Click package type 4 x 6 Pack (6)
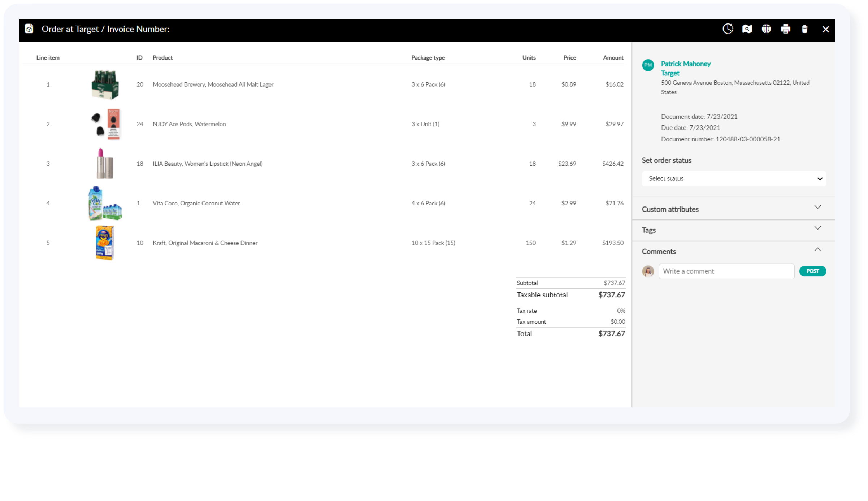The height and width of the screenshot is (501, 868). [x=428, y=204]
